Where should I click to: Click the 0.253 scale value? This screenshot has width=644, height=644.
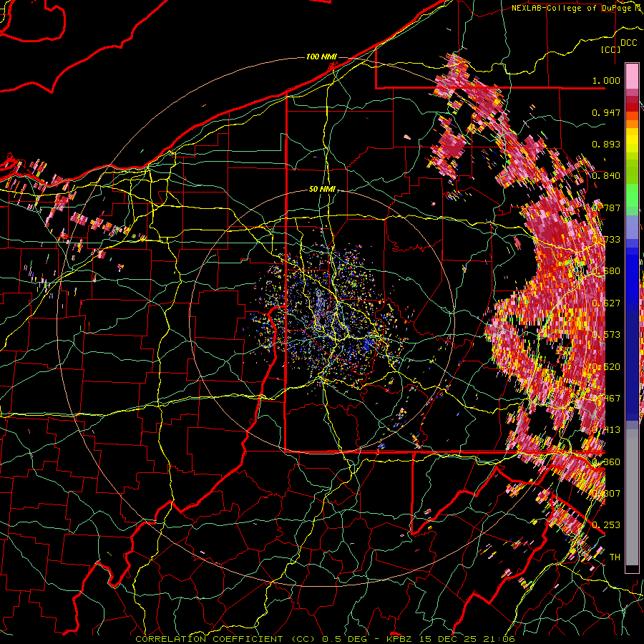click(606, 525)
